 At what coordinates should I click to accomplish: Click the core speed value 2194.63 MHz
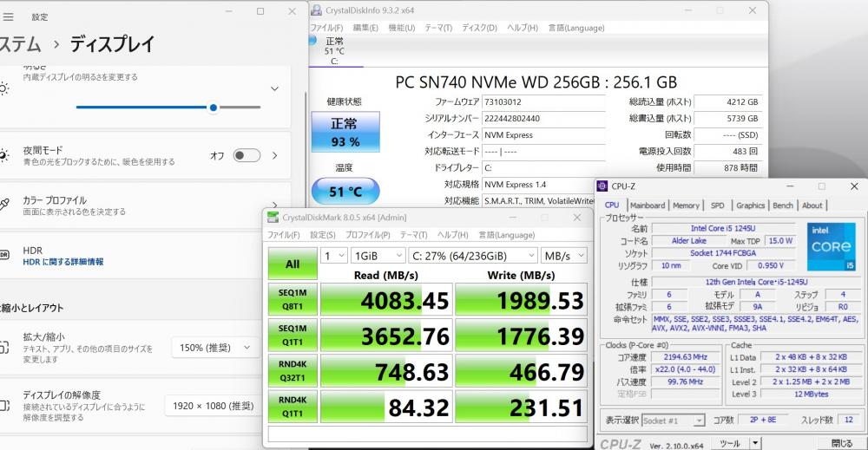coord(686,357)
